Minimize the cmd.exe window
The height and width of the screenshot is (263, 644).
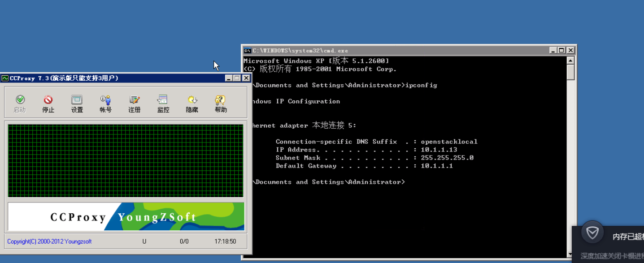553,50
